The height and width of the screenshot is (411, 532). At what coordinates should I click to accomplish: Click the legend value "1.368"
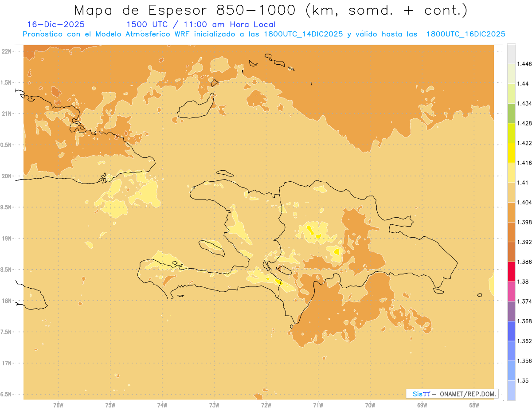(x=525, y=321)
